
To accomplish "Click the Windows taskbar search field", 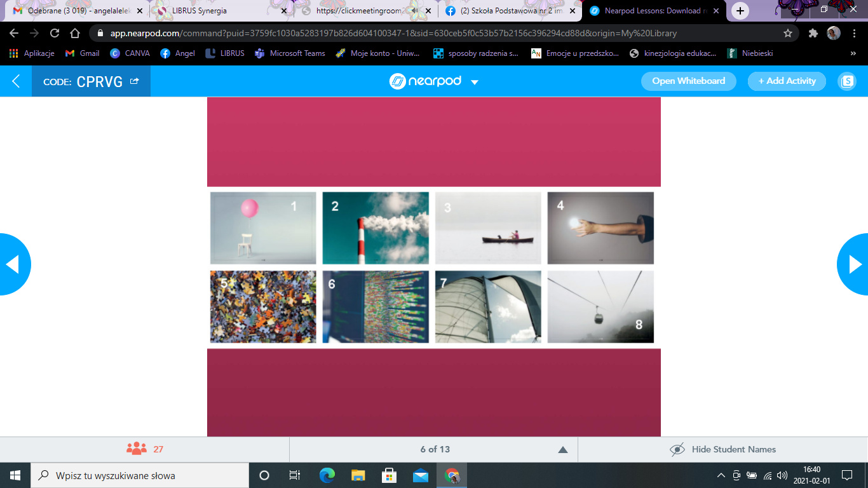I will click(x=140, y=475).
